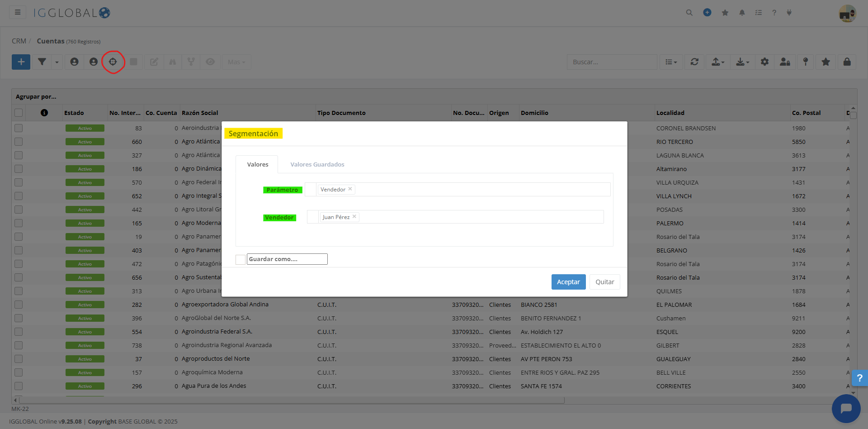Click the segmentation crosshair icon in toolbar
The width and height of the screenshot is (868, 429).
[113, 62]
